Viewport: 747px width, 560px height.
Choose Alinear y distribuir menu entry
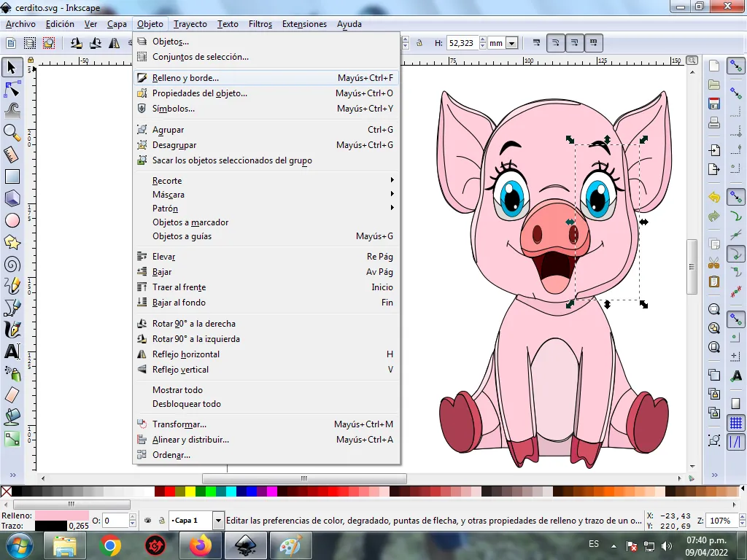[266, 440]
